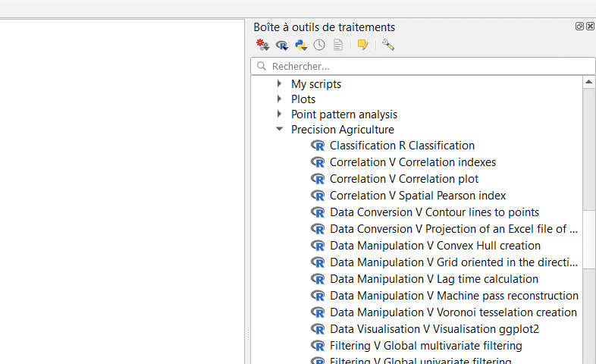The height and width of the screenshot is (364, 596).
Task: Select Data Manipulation V Lag time calculation
Action: [x=434, y=279]
